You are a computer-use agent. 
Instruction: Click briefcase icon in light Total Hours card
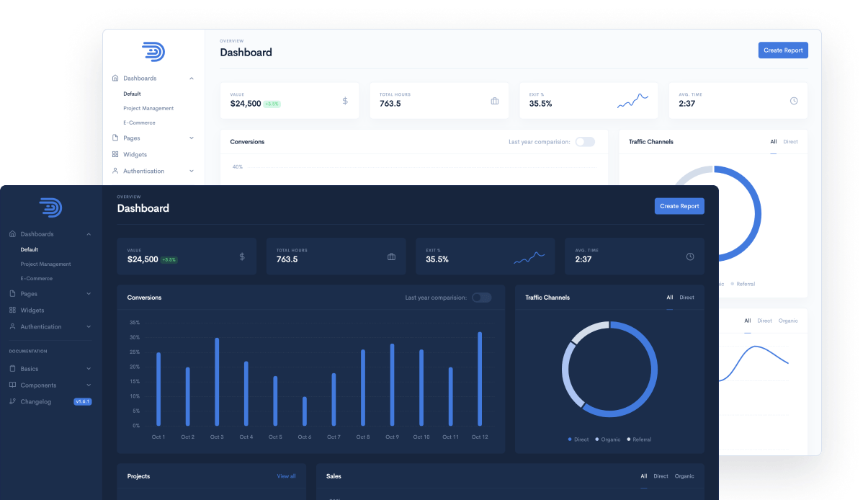(x=494, y=101)
